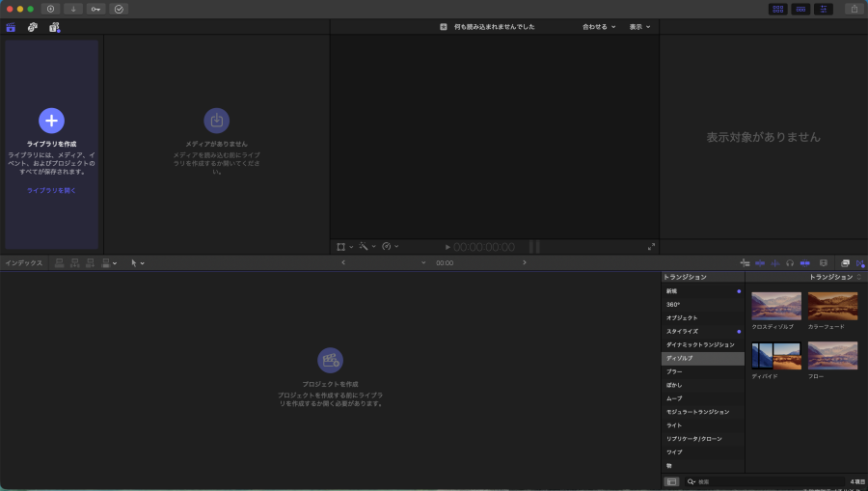Toggle the browser panel visibility button
The height and width of the screenshot is (491, 868).
click(777, 9)
